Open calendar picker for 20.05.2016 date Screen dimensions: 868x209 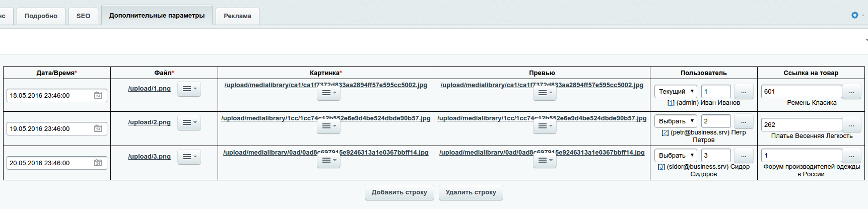(98, 163)
